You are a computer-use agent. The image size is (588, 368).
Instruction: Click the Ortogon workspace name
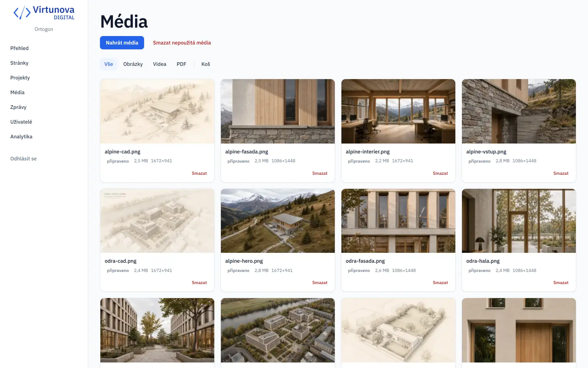44,29
